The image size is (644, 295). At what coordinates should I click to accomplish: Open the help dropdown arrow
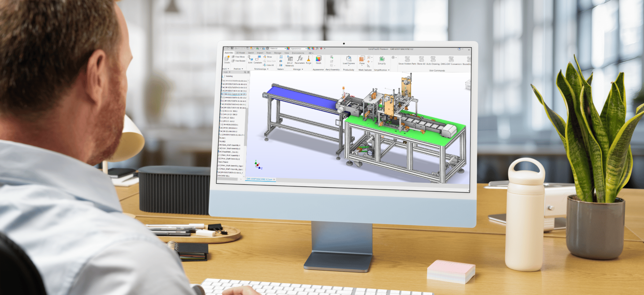pos(462,49)
